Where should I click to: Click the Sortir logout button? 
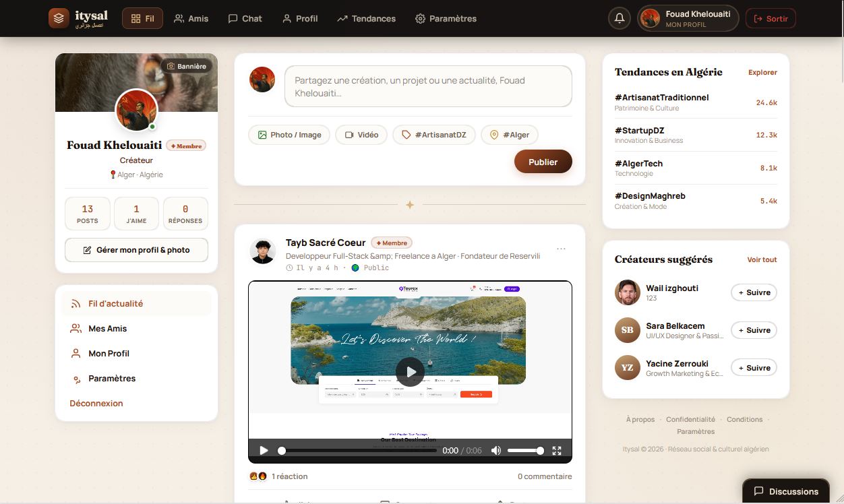pyautogui.click(x=771, y=18)
